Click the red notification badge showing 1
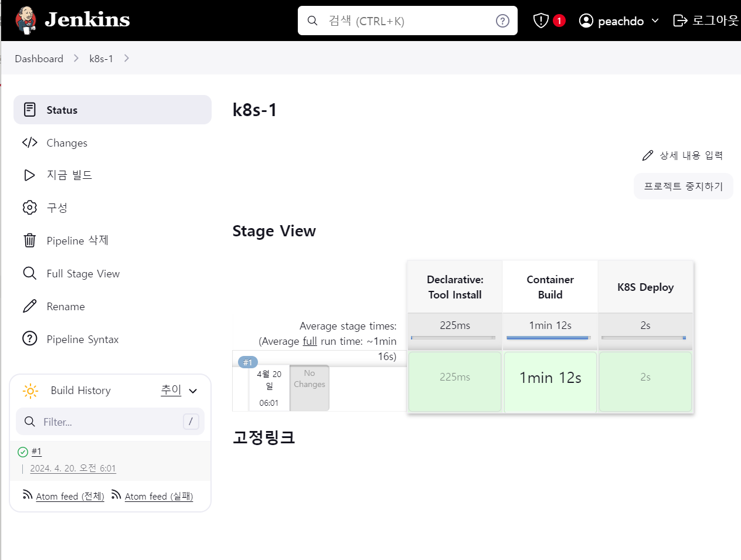This screenshot has height=560, width=741. tap(559, 21)
